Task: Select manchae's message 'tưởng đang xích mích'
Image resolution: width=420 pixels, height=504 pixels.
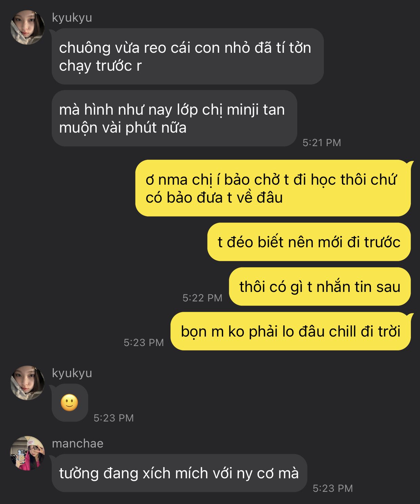Action: (179, 473)
